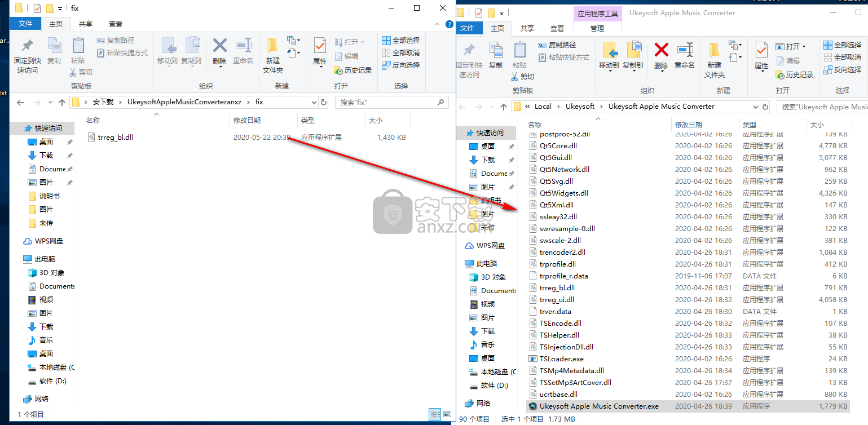
Task: Open address history dropdown in fix window
Action: (314, 102)
